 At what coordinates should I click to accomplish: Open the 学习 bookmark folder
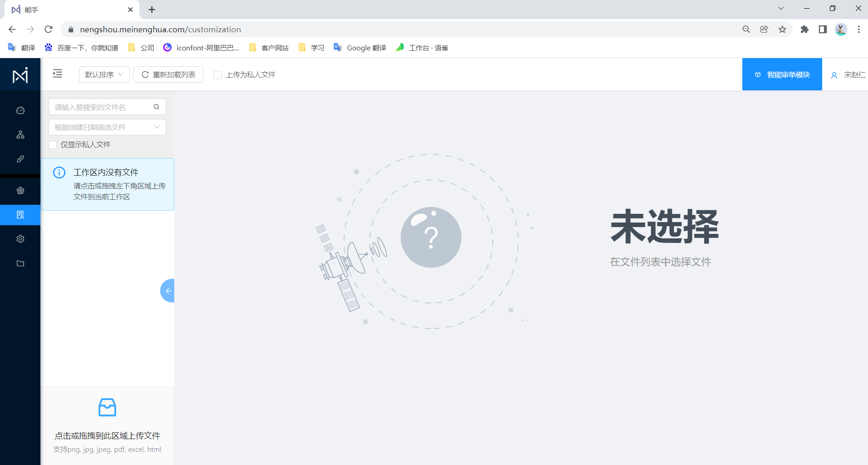(x=311, y=48)
